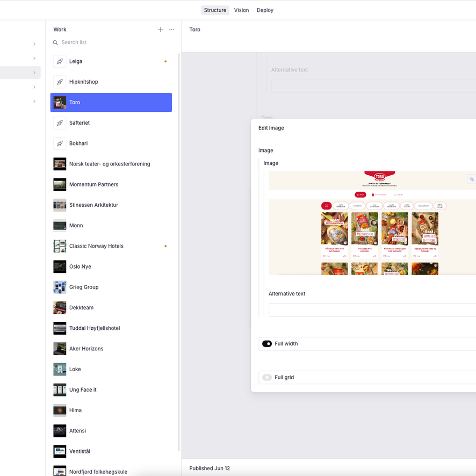The width and height of the screenshot is (476, 476).
Task: Select the Toro document
Action: [111, 102]
